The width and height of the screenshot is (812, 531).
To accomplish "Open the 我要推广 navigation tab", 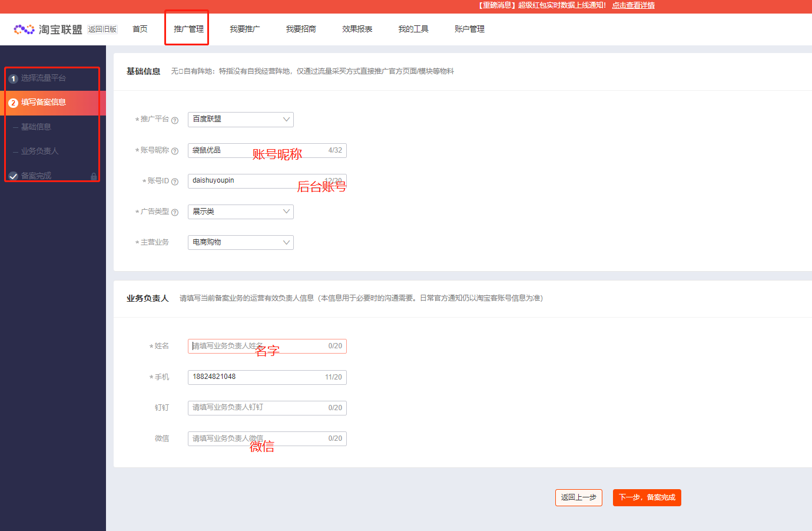I will click(245, 29).
